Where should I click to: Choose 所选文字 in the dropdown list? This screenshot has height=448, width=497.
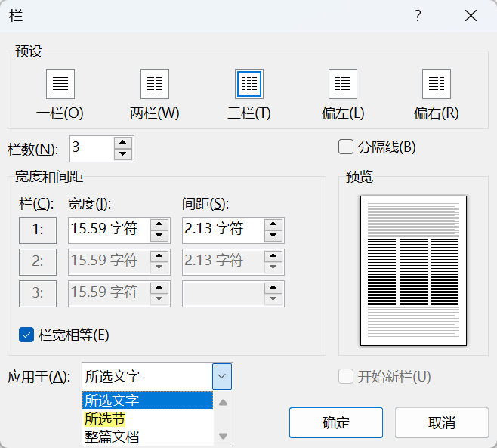[148, 400]
